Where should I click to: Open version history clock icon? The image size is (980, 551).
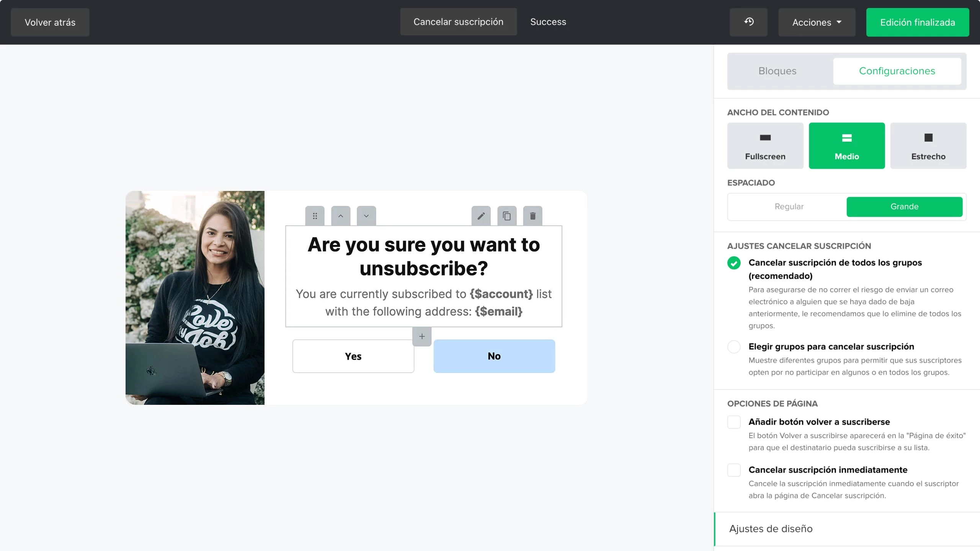tap(748, 22)
